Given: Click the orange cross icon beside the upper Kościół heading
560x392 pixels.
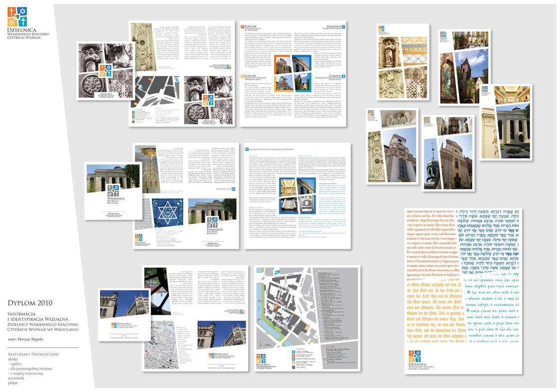Looking at the screenshot, I should point(243,27).
